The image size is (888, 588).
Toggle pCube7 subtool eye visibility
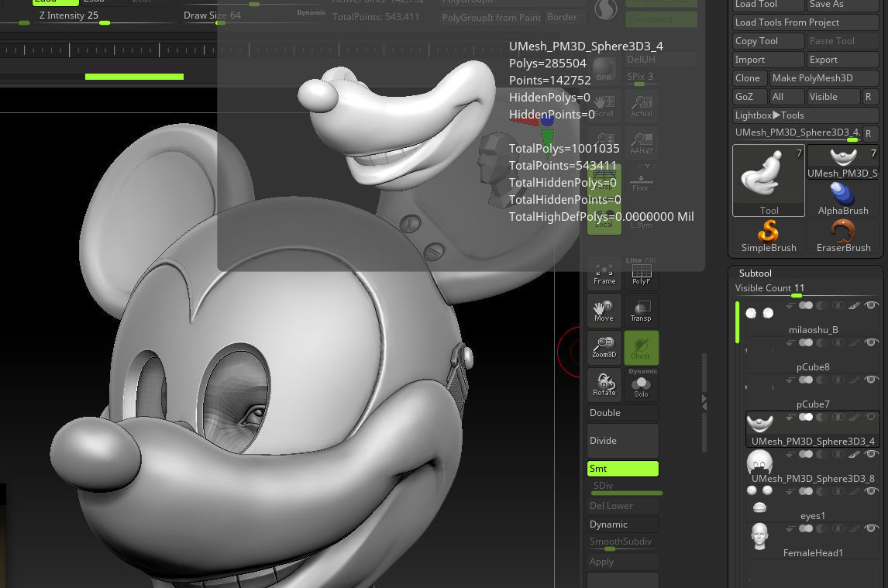(x=872, y=380)
